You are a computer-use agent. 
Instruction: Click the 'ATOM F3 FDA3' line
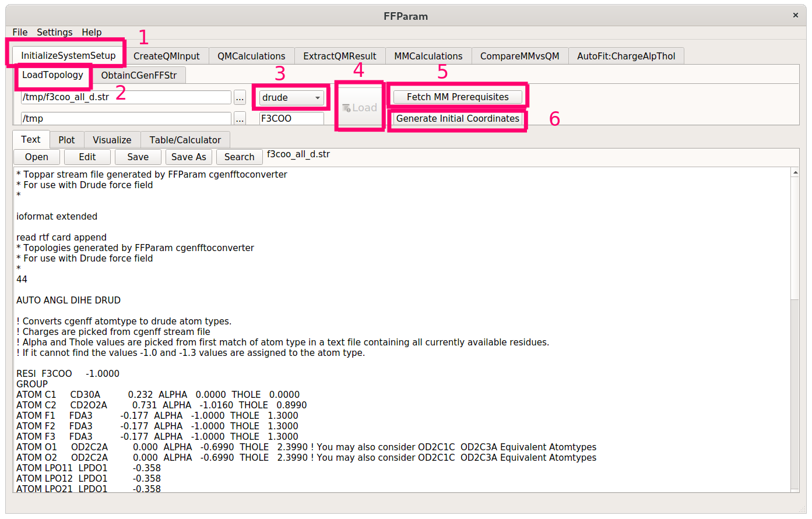tap(157, 436)
